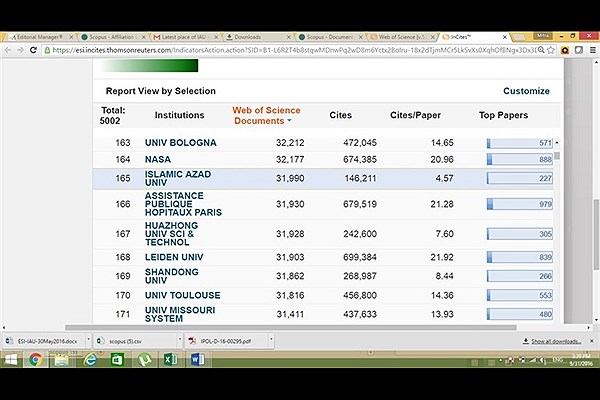Sort by Web of Science Documents dropdown arrow
The image size is (600, 400).
[x=289, y=121]
